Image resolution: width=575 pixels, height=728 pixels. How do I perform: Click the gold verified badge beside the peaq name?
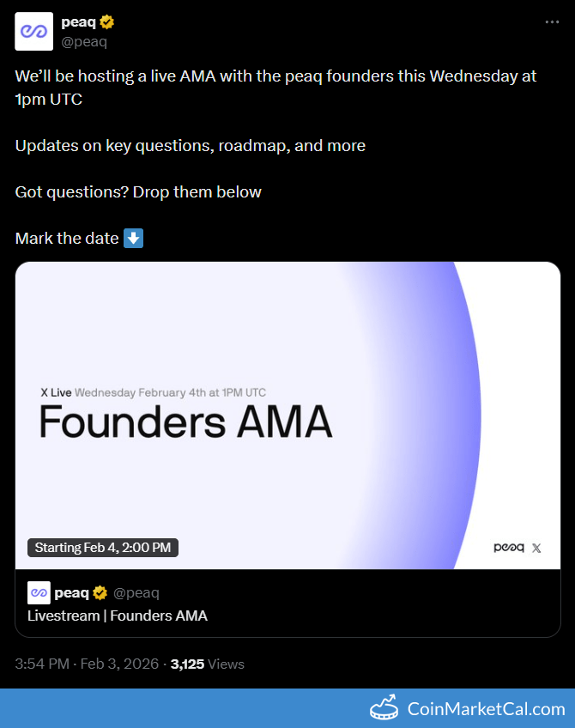point(107,22)
